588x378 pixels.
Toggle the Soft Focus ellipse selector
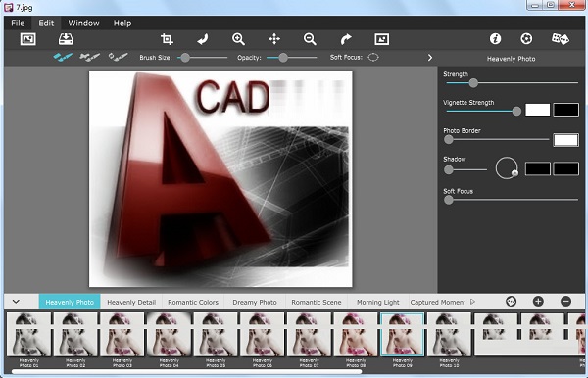coord(373,58)
